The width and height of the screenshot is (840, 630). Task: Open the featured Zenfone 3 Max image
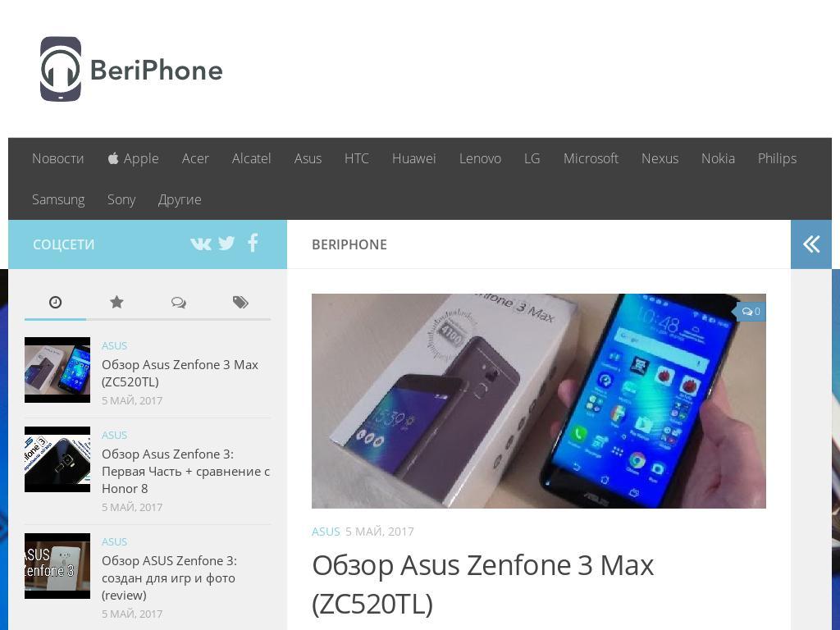pyautogui.click(x=538, y=400)
